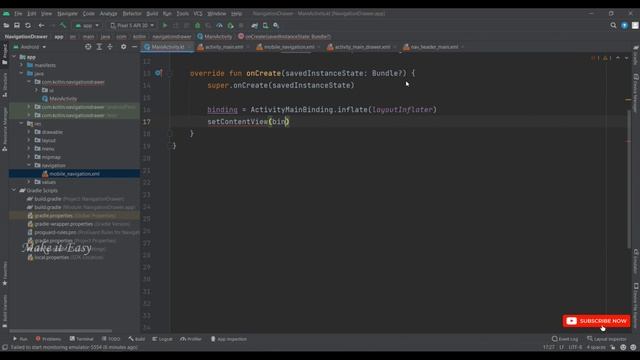Select proguard-rules.pro file
Image resolution: width=640 pixels, height=360 pixels.
click(x=56, y=232)
